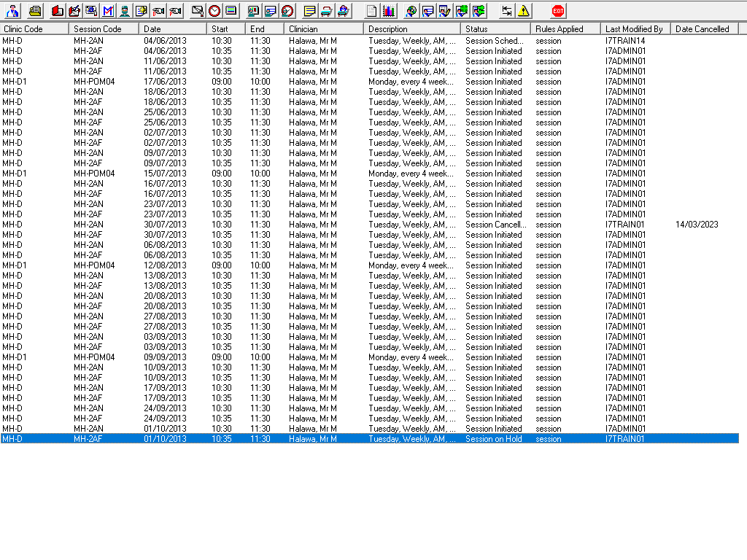Viewport: 747px width, 560px height.
Task: Click the opposing arrows column-fit icon
Action: 506,10
